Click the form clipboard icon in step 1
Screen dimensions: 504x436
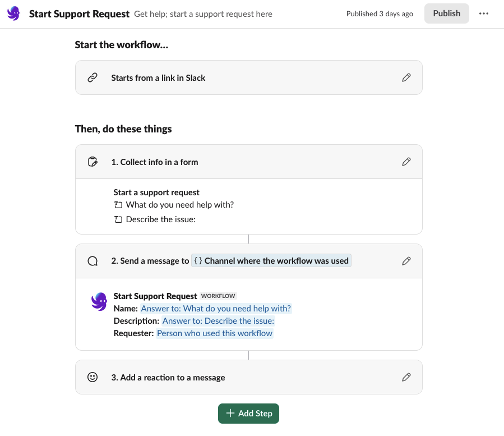[93, 162]
